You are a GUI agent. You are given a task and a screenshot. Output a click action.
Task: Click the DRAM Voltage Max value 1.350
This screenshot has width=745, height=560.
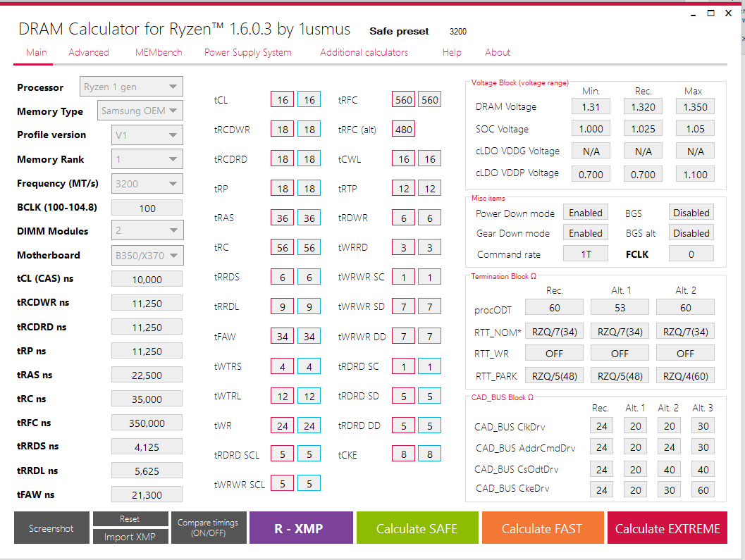(695, 107)
